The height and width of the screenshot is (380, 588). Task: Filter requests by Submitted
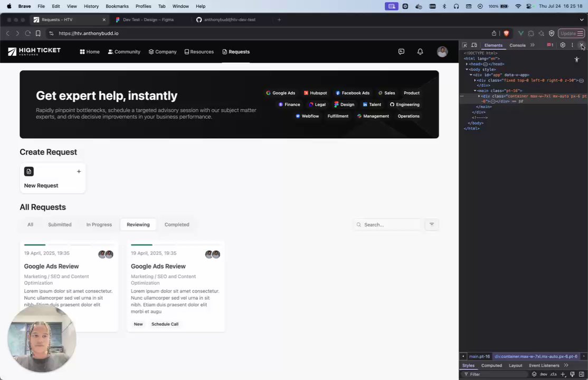(x=60, y=225)
